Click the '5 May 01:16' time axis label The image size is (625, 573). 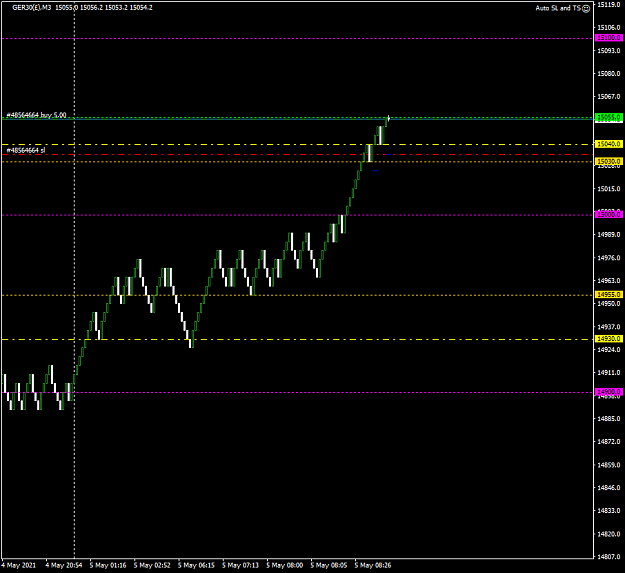pyautogui.click(x=108, y=565)
